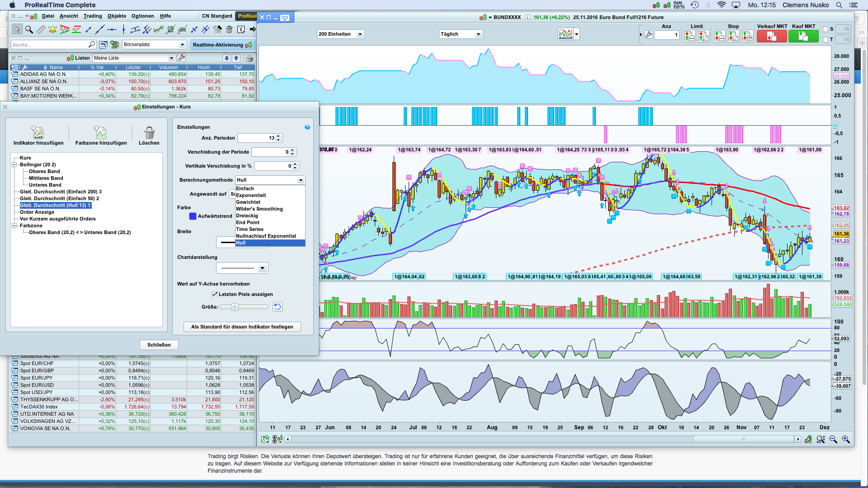868x488 pixels.
Task: Click the print list icon
Action: coord(249,58)
